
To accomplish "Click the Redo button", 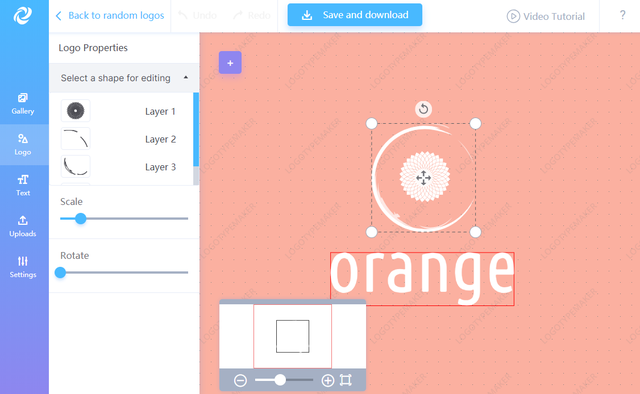I will click(x=252, y=16).
